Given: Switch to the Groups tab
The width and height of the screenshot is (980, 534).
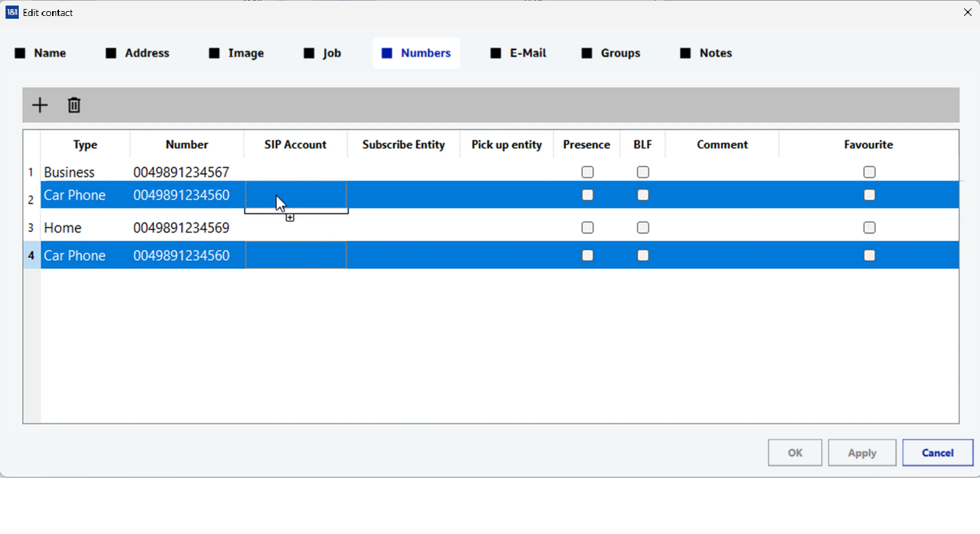Looking at the screenshot, I should click(611, 53).
